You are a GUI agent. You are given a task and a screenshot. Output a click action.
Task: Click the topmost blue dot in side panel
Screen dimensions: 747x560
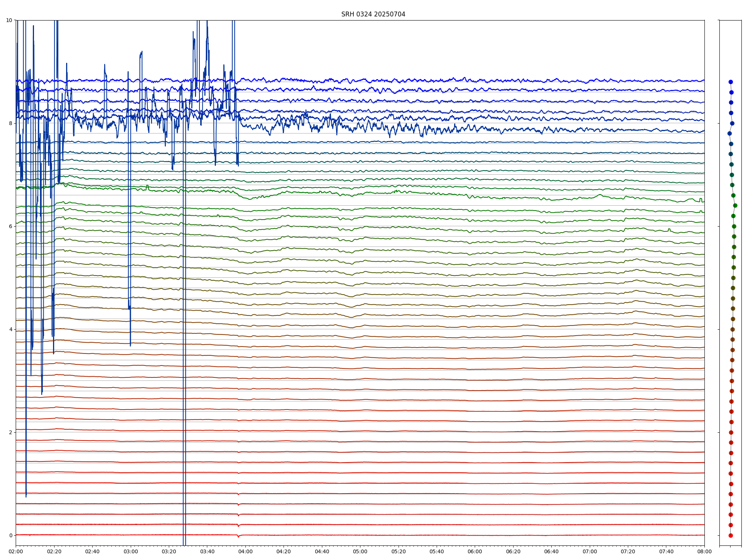click(x=731, y=82)
